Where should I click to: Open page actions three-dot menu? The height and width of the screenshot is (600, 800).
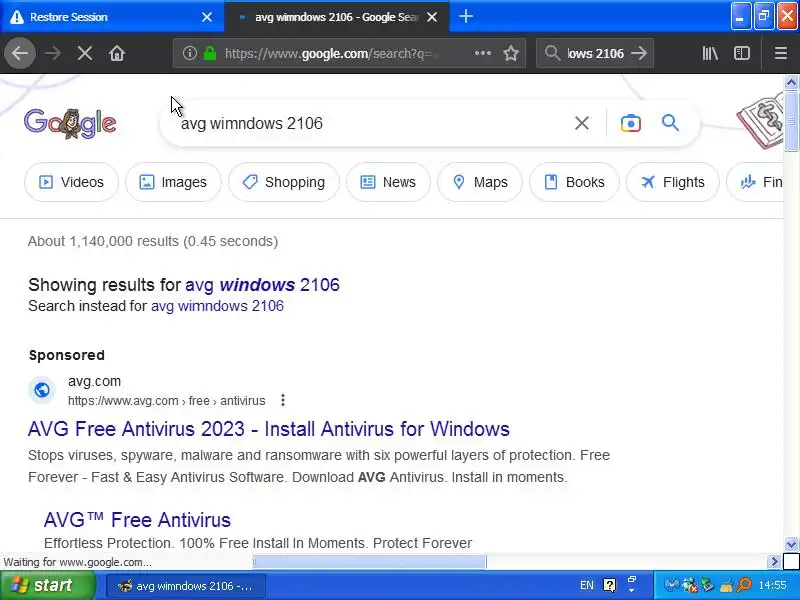click(x=483, y=53)
